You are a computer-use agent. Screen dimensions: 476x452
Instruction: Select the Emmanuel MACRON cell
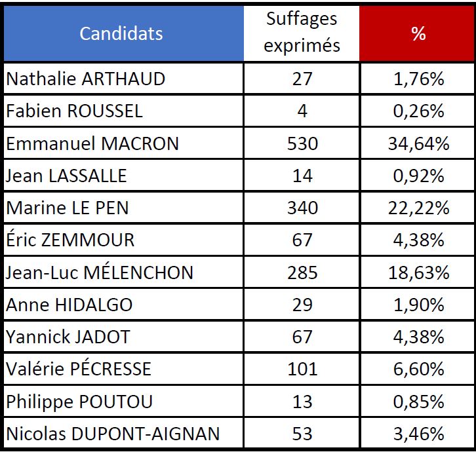pos(92,143)
